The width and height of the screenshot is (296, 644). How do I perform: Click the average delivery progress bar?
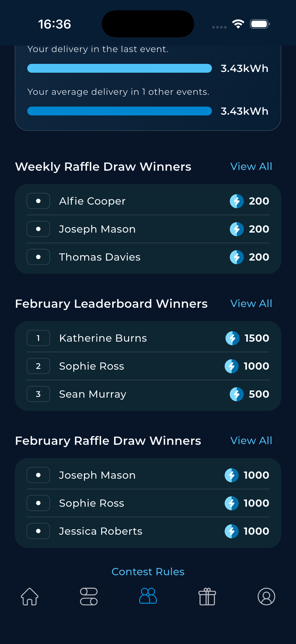(119, 111)
